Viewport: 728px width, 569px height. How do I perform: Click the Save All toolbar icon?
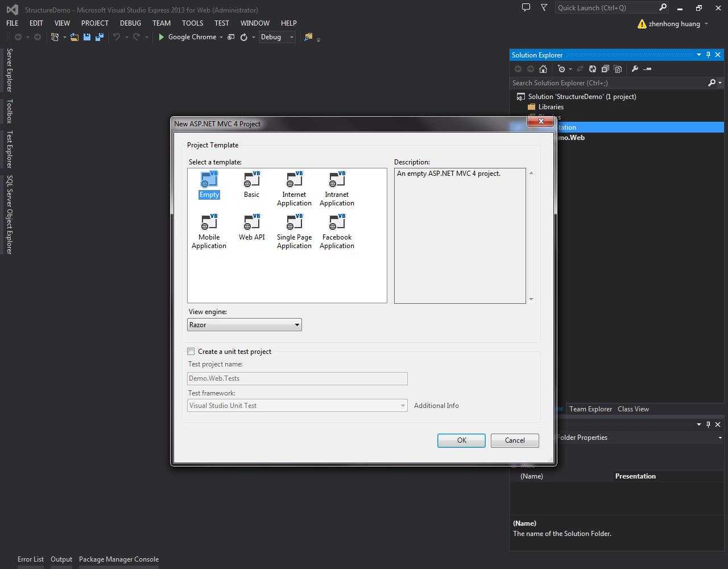(100, 37)
